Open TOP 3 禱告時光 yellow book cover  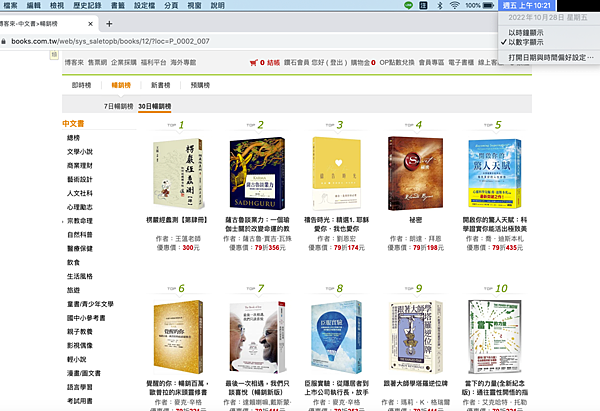[x=336, y=173]
